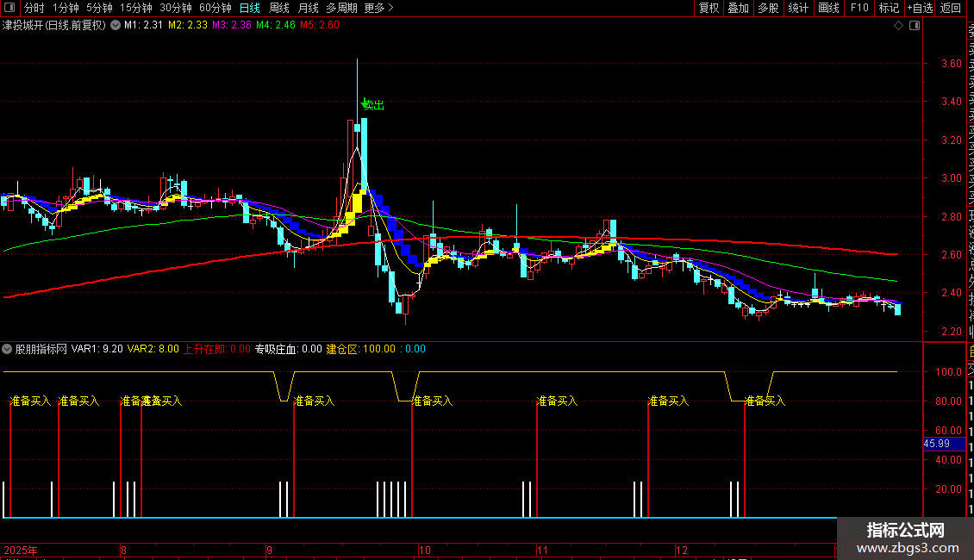Click the 建仓区: 100.00 indicator label
Viewport: 974px width, 560px height.
tap(361, 349)
